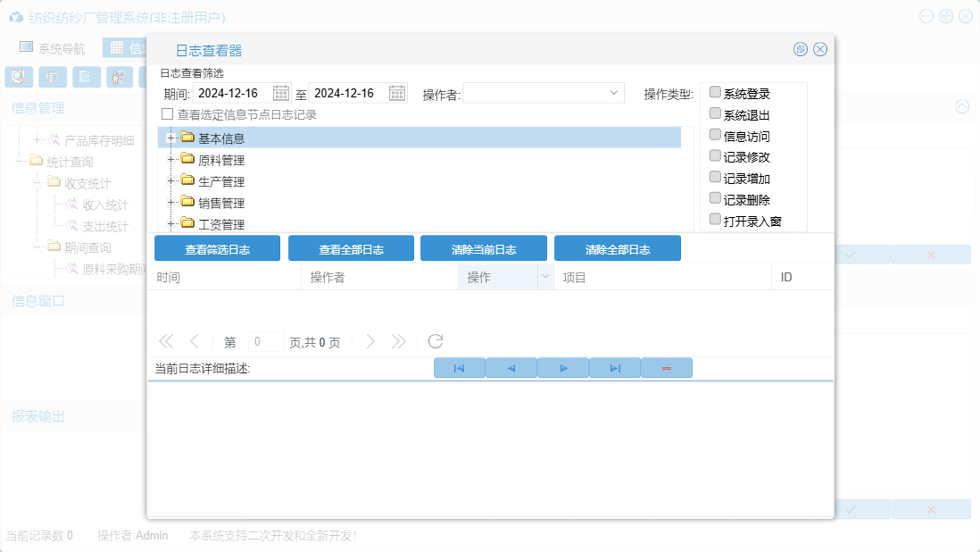Move to next log record in detail navigator
980x552 pixels.
[x=563, y=368]
